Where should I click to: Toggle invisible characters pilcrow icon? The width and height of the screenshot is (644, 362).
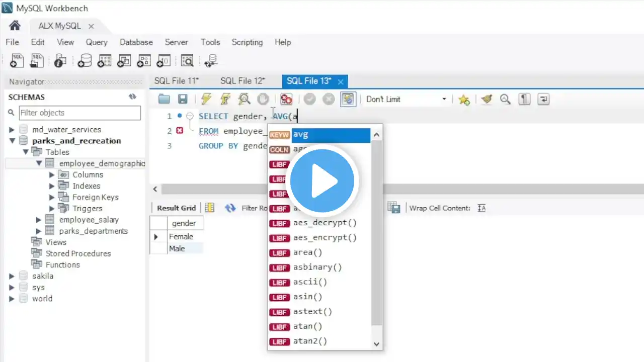click(524, 99)
